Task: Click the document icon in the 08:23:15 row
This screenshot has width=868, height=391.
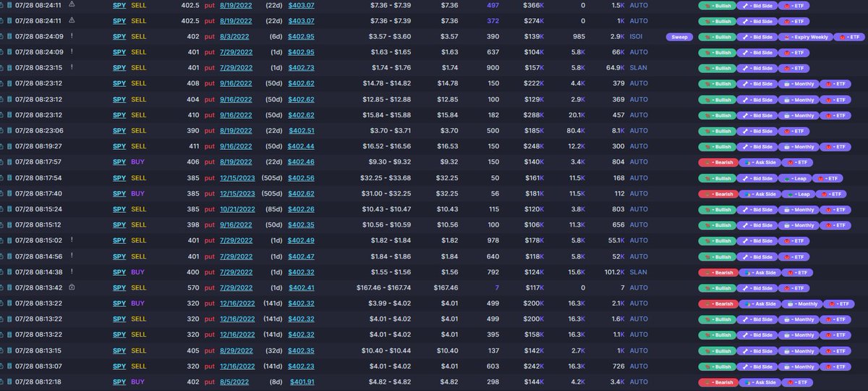Action: (10, 67)
